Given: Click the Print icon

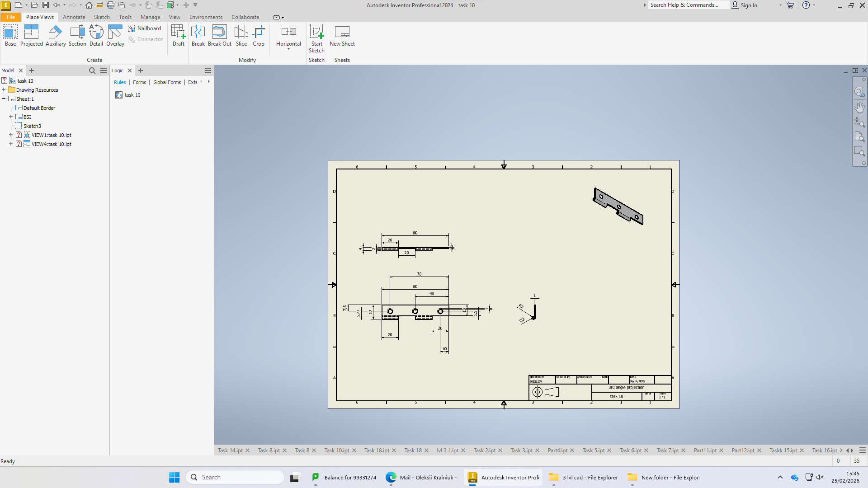Looking at the screenshot, I should tap(110, 5).
